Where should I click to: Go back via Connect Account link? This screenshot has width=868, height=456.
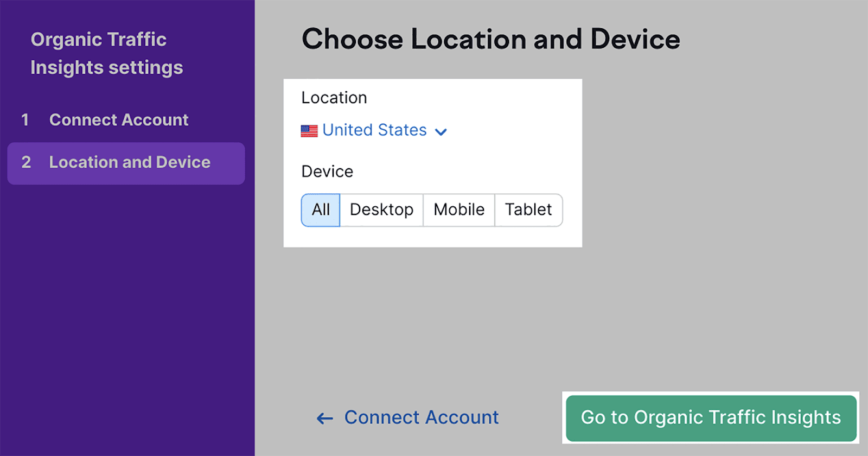click(x=422, y=417)
